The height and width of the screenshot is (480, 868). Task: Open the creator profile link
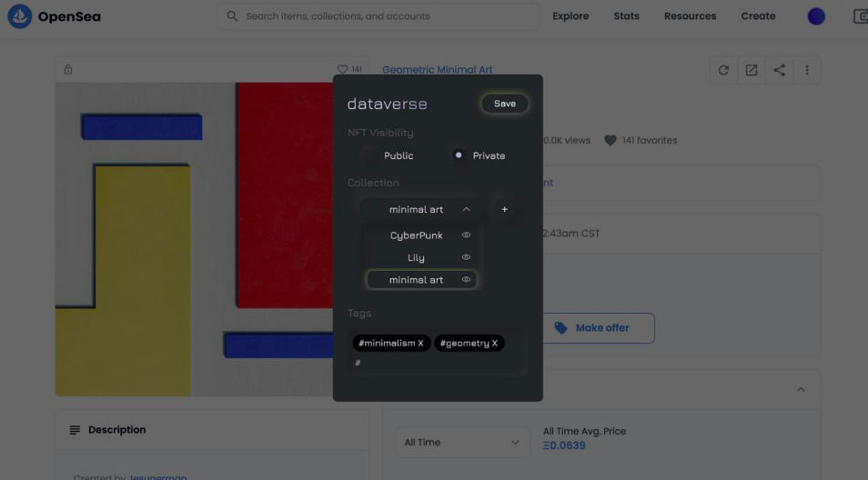pos(157,476)
